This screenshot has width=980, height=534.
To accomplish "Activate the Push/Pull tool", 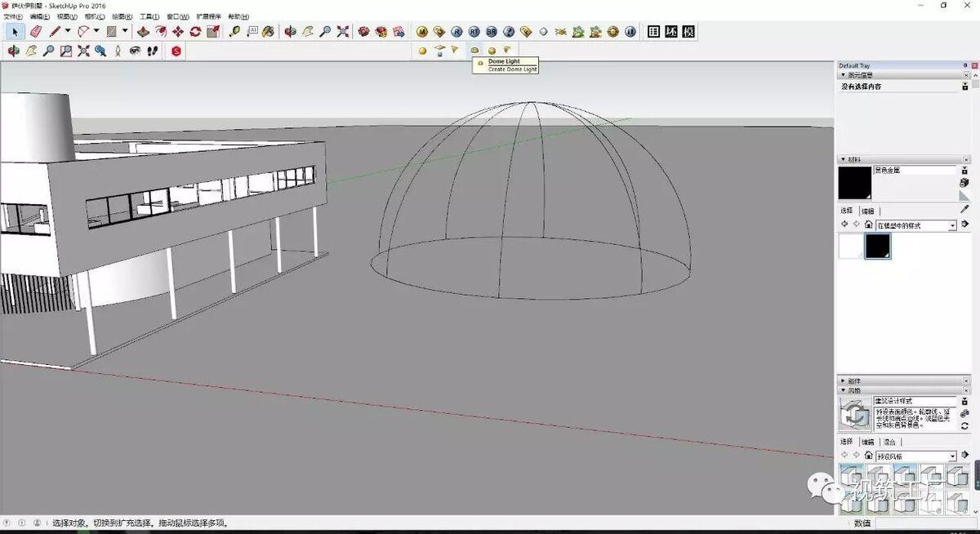I will coord(143,32).
